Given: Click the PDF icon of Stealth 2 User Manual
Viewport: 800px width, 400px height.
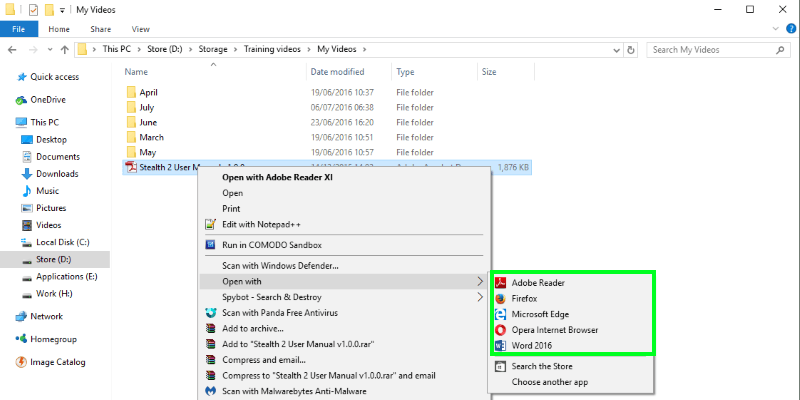Looking at the screenshot, I should point(131,167).
